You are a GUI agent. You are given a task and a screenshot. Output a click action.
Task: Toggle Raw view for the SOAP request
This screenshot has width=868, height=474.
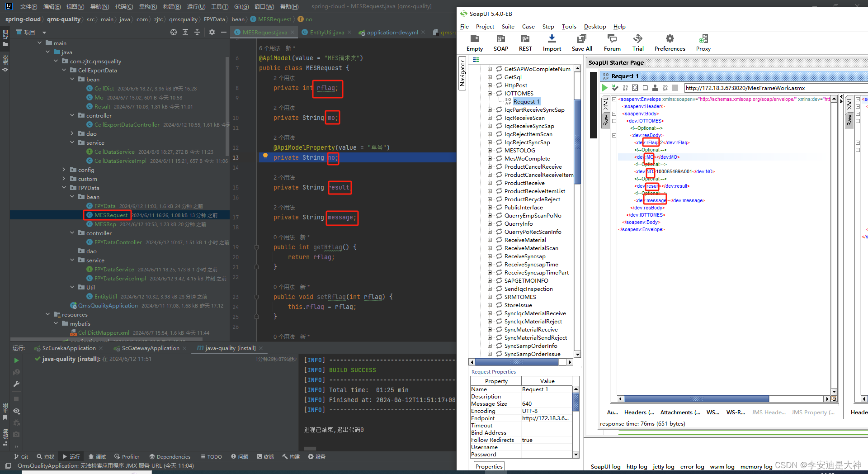[606, 120]
